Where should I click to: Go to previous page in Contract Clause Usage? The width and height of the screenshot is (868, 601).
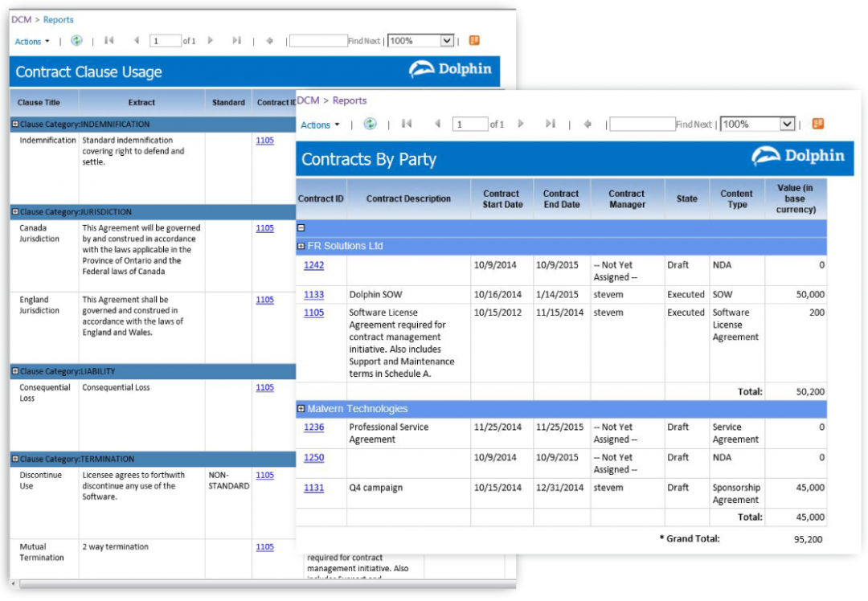pos(137,40)
